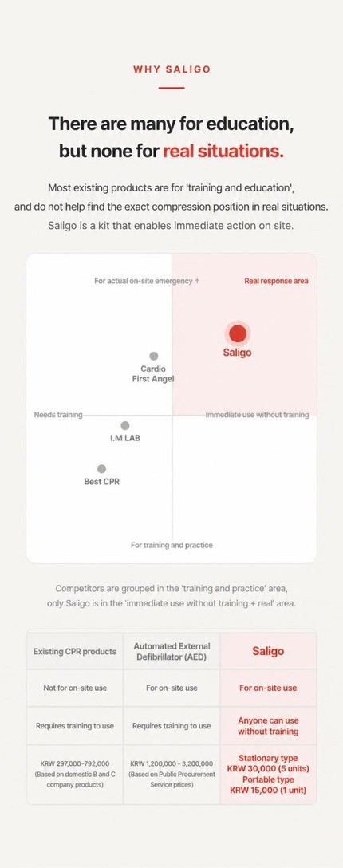This screenshot has height=868, width=343.
Task: Click the 'KRW 1,200,000 - 3,200,000' price cell
Action: coord(171,774)
